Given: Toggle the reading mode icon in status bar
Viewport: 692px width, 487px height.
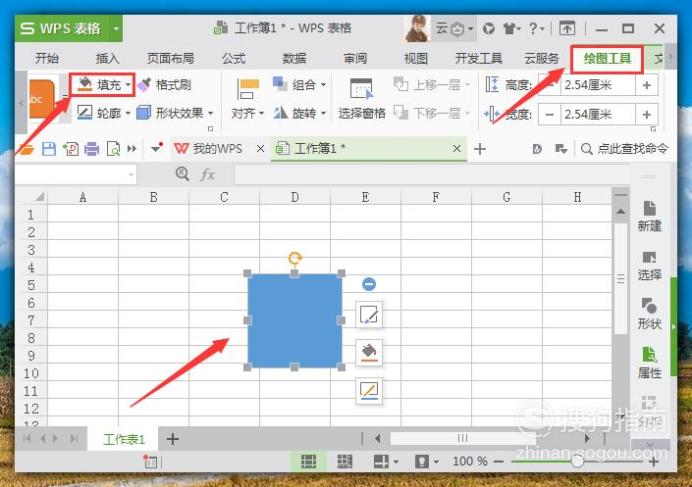Looking at the screenshot, I should coord(381,461).
